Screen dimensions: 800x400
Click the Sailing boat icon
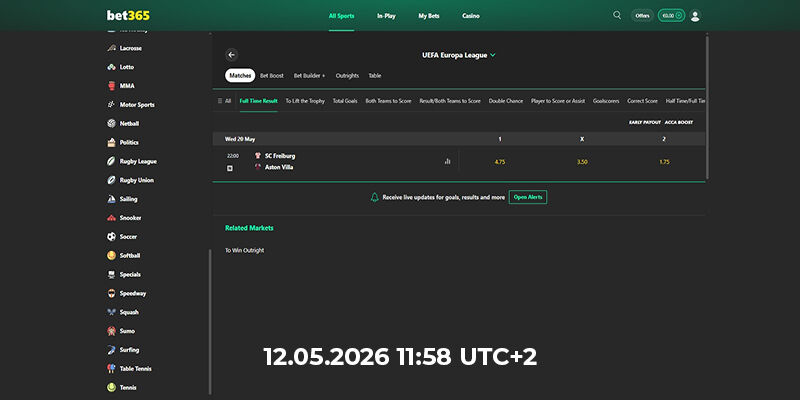[x=111, y=199]
